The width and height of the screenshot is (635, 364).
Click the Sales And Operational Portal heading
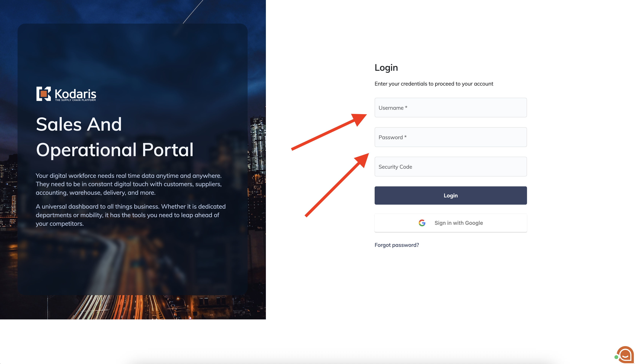(x=115, y=137)
